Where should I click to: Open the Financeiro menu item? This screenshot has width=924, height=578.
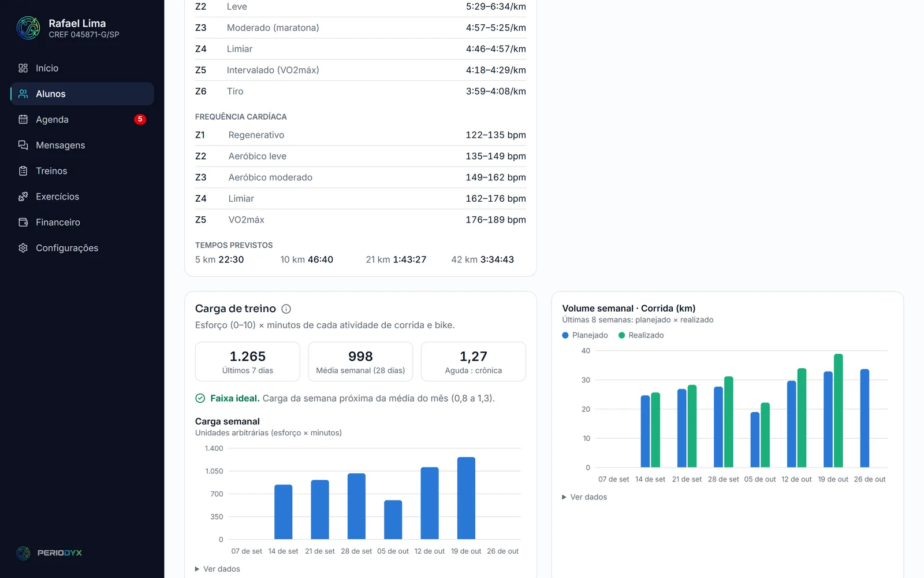coord(82,223)
